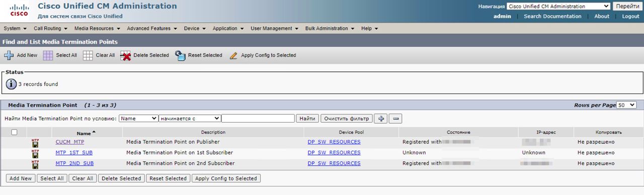Open the User Management menu
This screenshot has height=195, width=644.
tap(275, 29)
